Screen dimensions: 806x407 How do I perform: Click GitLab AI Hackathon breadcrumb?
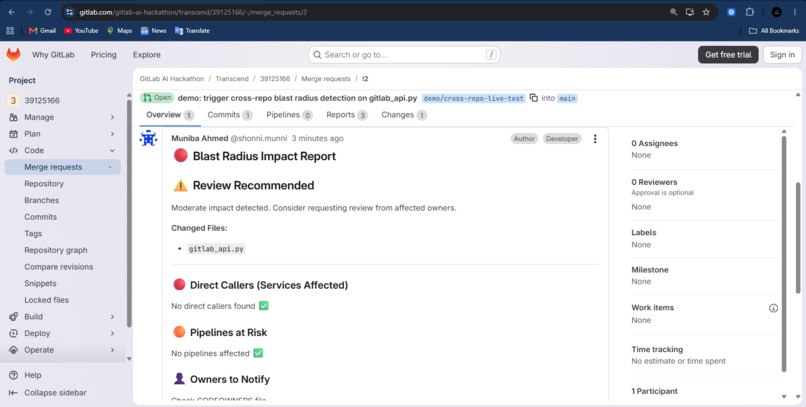coord(172,79)
